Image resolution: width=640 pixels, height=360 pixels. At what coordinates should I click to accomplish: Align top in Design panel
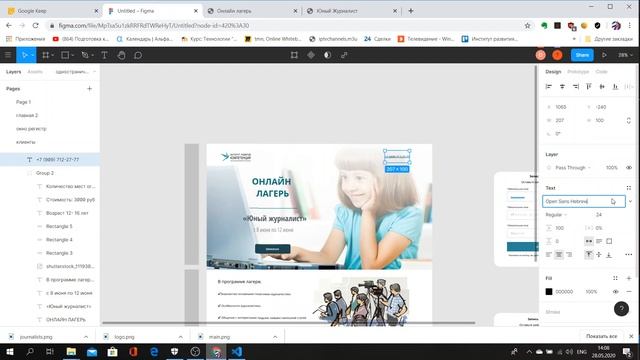click(x=589, y=87)
